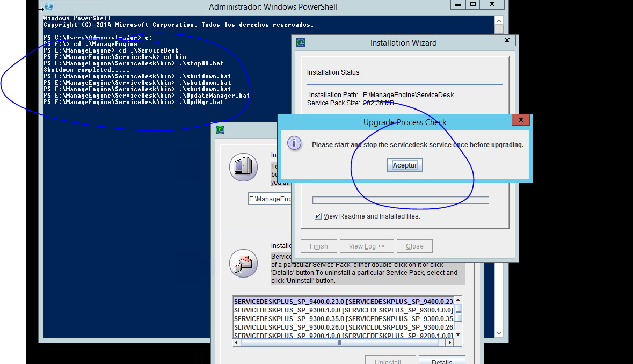Click the E:\ManageEng path input field
This screenshot has height=364, width=633.
[x=270, y=199]
